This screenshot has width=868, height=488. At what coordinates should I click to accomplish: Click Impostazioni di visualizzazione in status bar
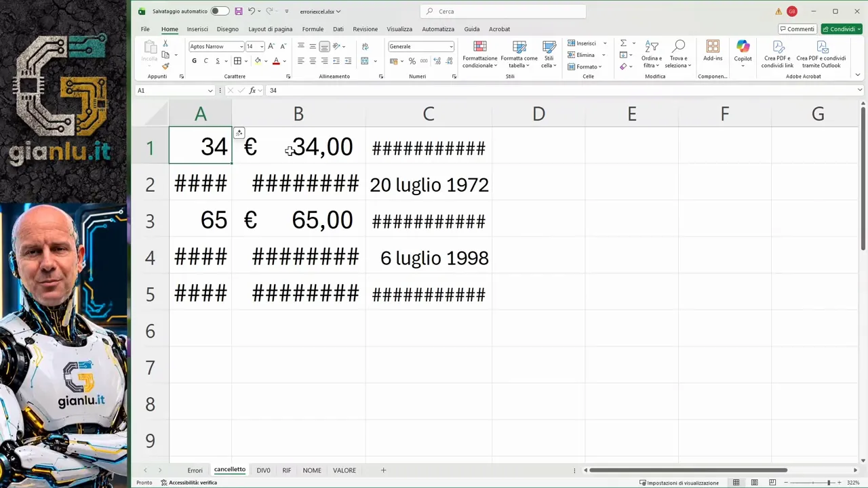pyautogui.click(x=679, y=483)
